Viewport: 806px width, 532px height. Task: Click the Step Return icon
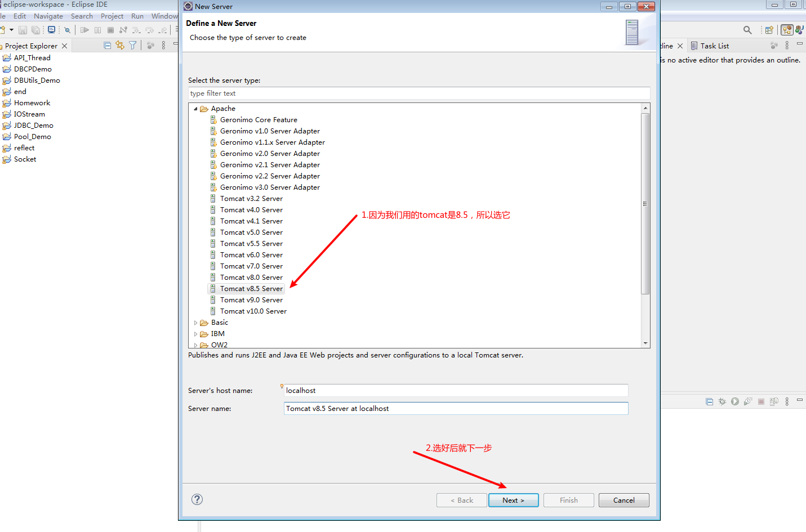(x=163, y=30)
